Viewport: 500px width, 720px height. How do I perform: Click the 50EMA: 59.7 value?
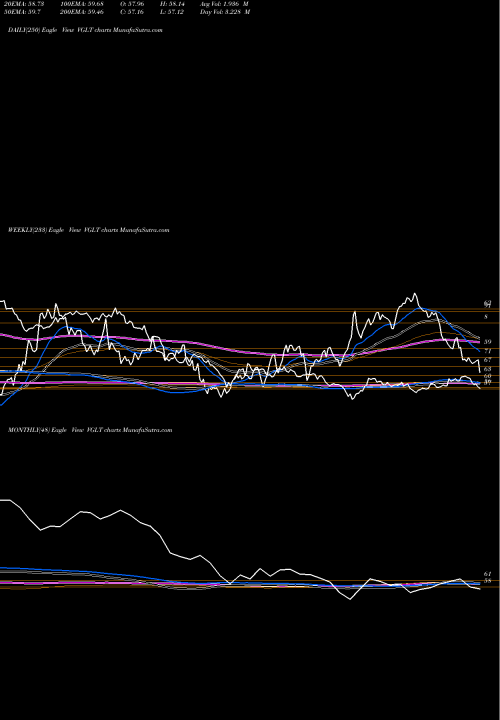pyautogui.click(x=23, y=12)
